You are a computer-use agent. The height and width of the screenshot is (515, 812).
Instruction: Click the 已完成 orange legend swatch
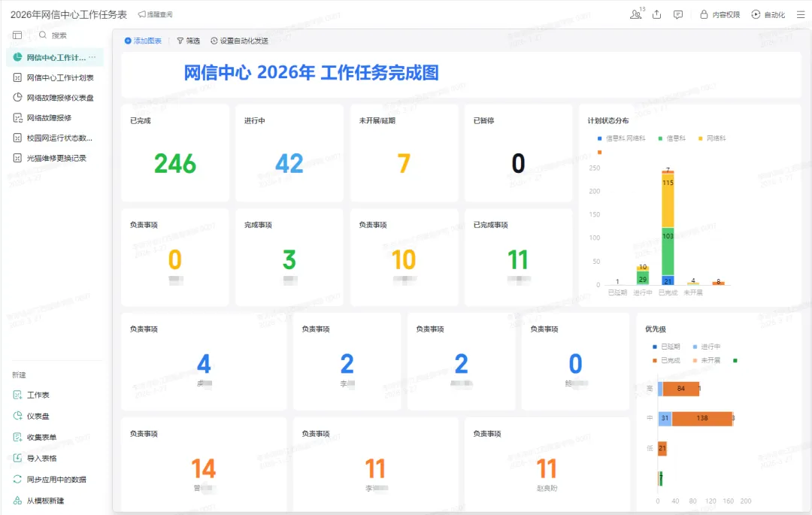pos(655,360)
